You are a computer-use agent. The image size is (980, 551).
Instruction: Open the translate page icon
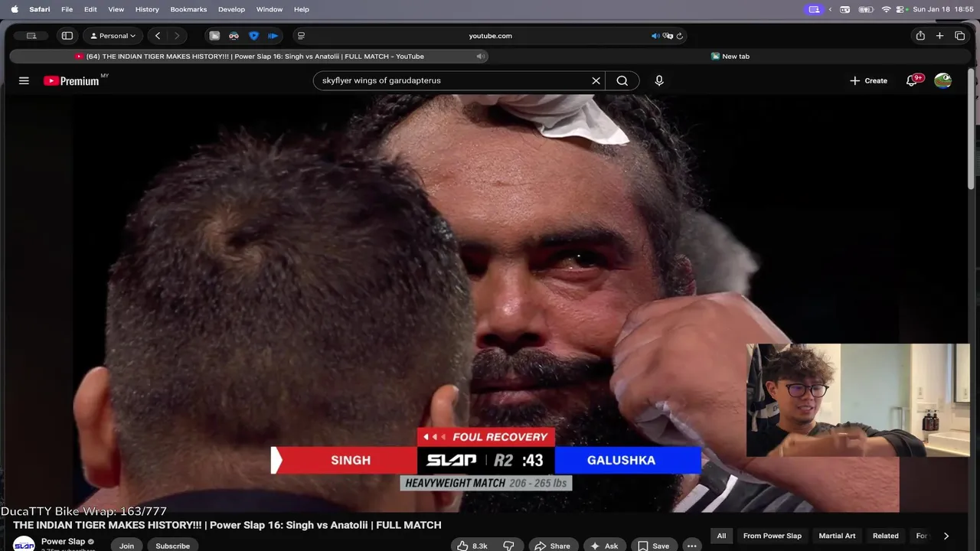point(668,36)
